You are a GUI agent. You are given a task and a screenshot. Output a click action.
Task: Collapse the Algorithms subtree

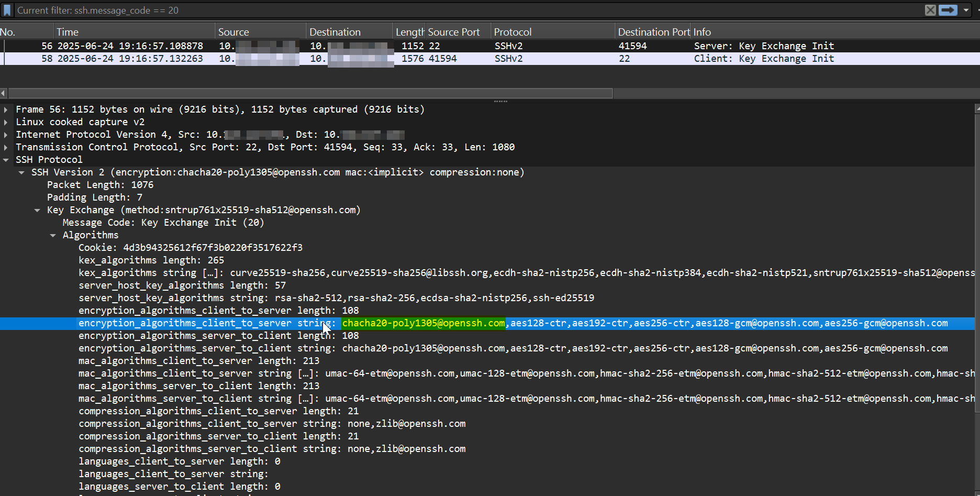[x=52, y=235]
